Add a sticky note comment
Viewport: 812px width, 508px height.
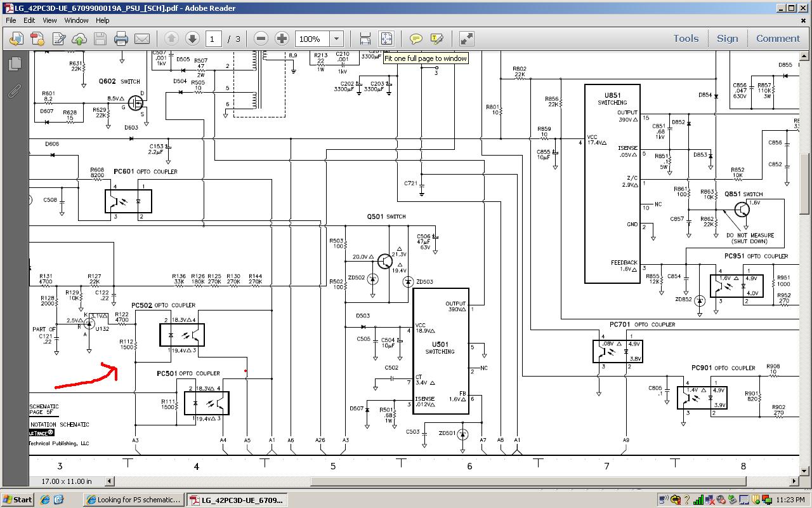[416, 39]
